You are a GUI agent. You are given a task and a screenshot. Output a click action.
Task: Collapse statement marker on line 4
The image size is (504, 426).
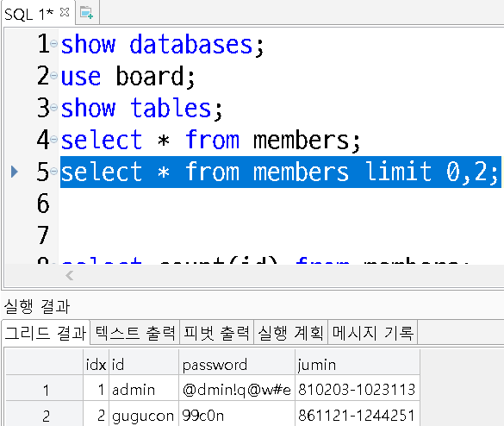(x=54, y=140)
